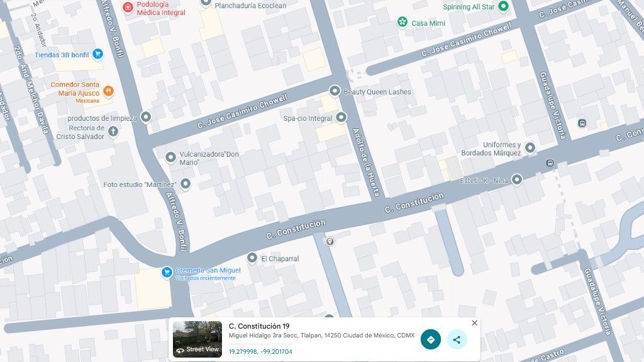Click the Vulcanizadora Don Mario label
Image resolution: width=644 pixels, height=362 pixels.
(x=209, y=158)
